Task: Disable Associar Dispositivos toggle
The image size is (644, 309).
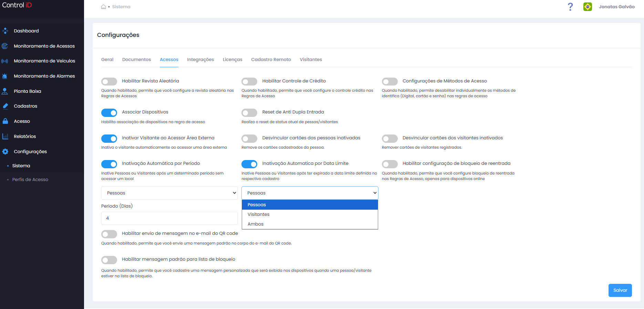Action: 109,113
